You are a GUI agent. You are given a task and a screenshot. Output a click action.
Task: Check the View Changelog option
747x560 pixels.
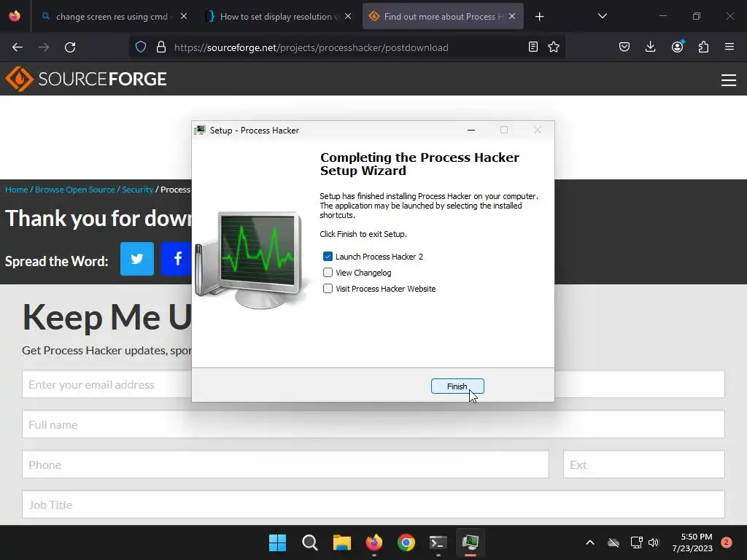click(328, 273)
